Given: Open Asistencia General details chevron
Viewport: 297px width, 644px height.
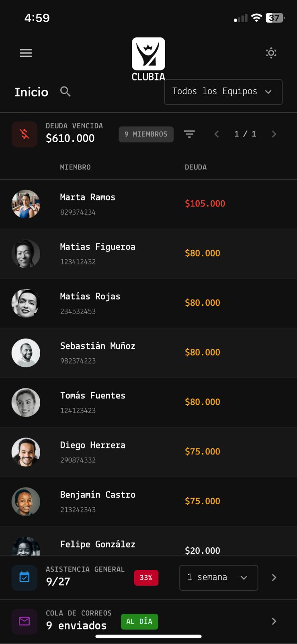Looking at the screenshot, I should [274, 578].
